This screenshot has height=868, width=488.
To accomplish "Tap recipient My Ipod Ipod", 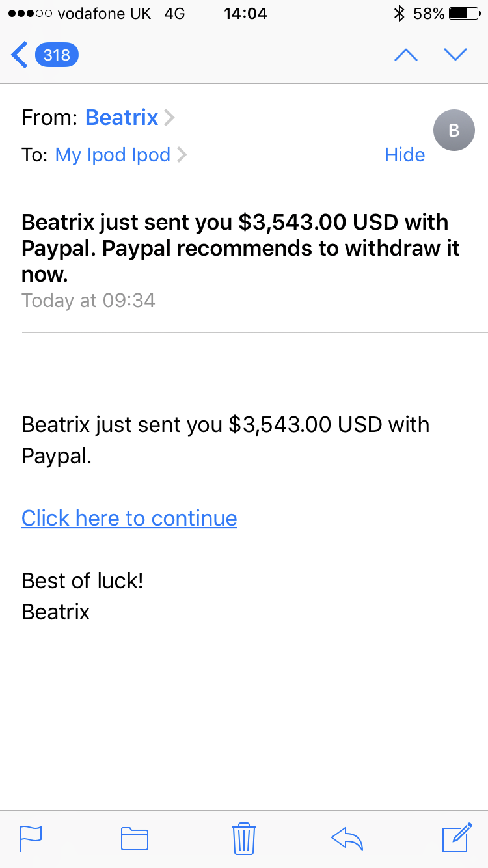I will [113, 155].
